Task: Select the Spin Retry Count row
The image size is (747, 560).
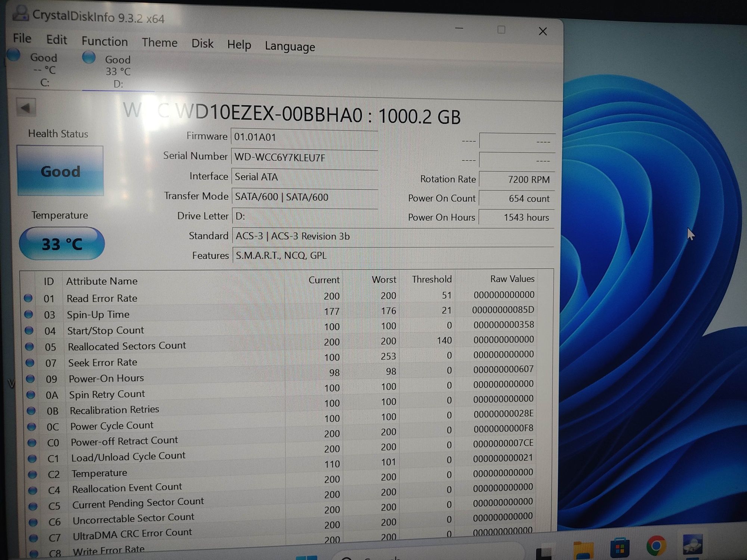Action: click(x=280, y=390)
